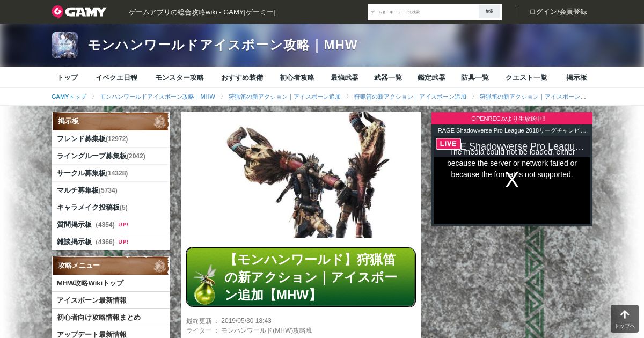
Task: Open アイスボーン最新情報 in the strategy menu
Action: (111, 300)
